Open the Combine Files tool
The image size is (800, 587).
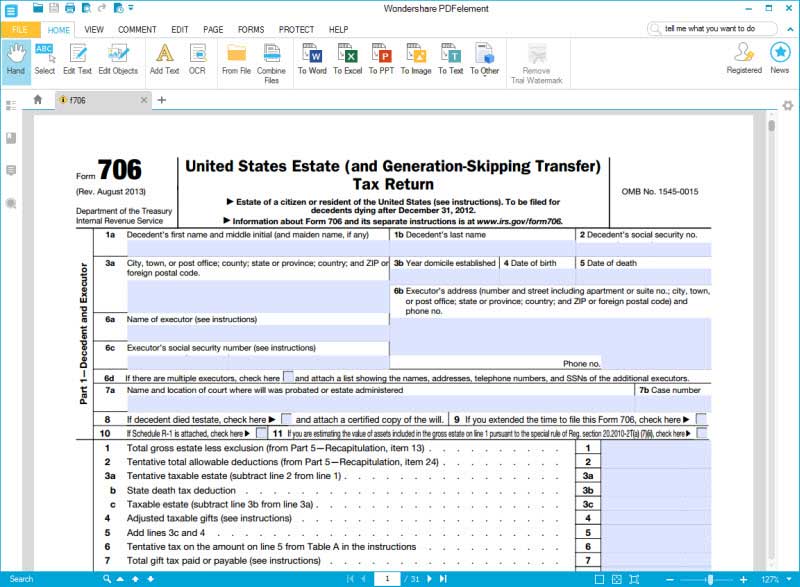click(271, 64)
